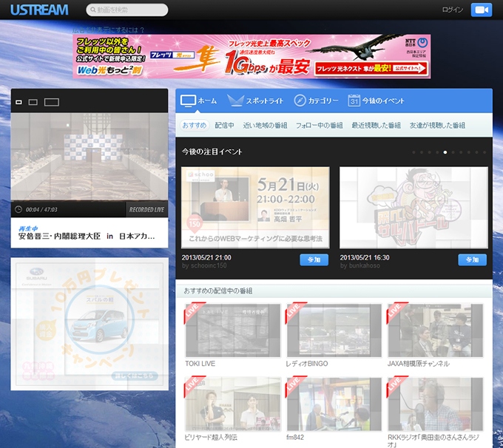
Task: Click the RKKラジオ奥田圭のさんさんラジオ title text
Action: [x=433, y=441]
